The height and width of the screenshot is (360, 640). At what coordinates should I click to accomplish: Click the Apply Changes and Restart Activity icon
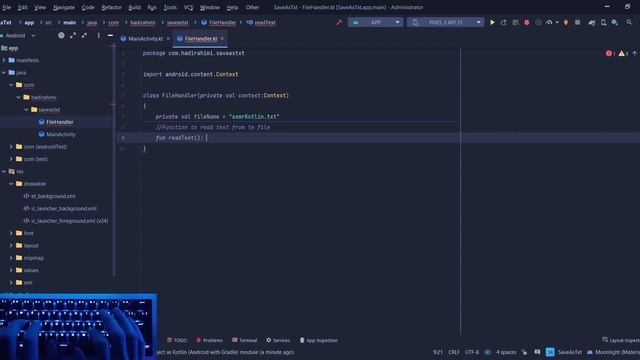504,22
